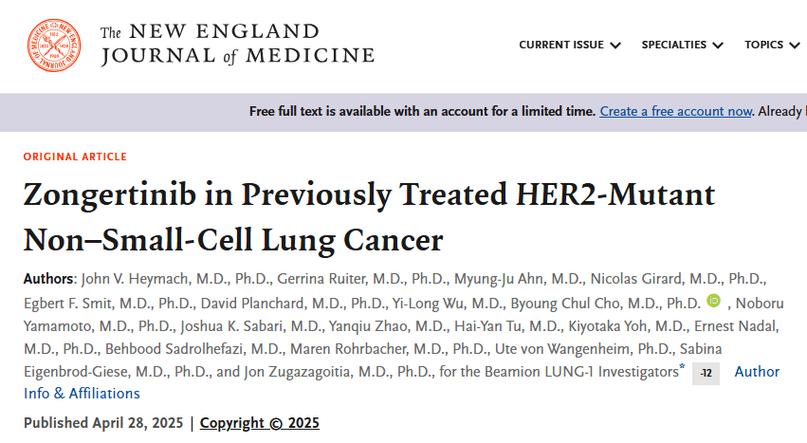
Task: Open the Topics navigation item
Action: tap(764, 45)
